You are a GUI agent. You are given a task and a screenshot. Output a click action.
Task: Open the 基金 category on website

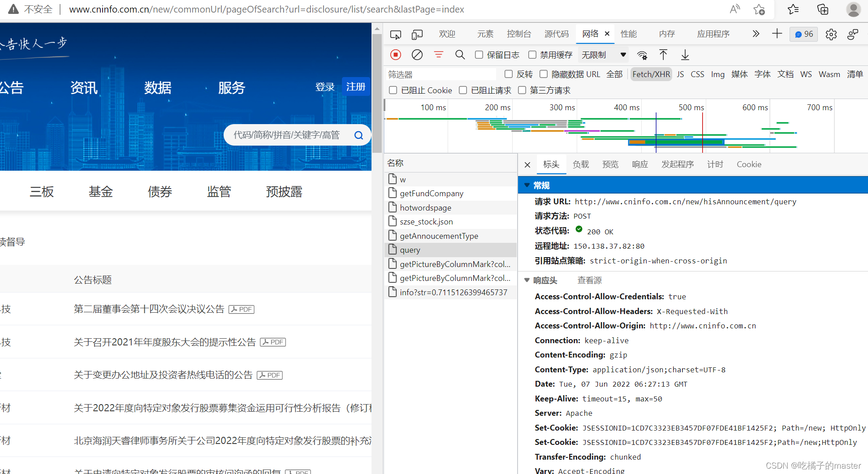point(100,192)
